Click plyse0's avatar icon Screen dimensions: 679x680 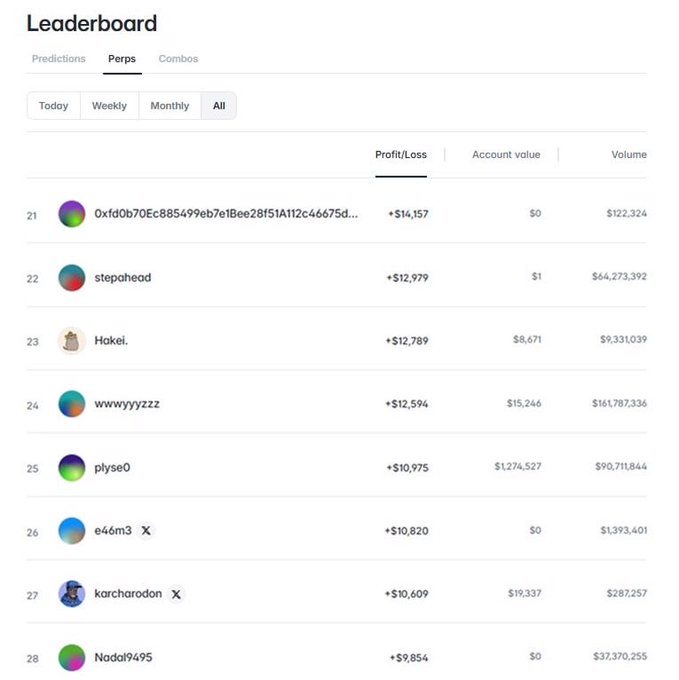[72, 468]
